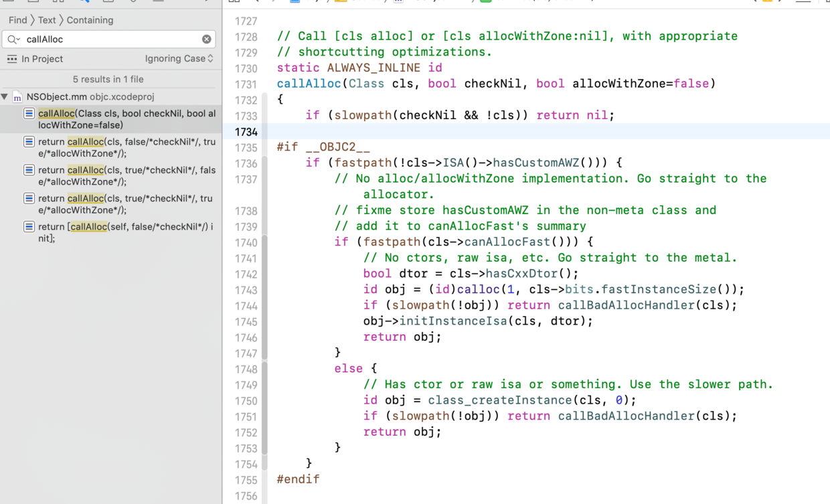Click calloc call on line 1743

pyautogui.click(x=479, y=289)
